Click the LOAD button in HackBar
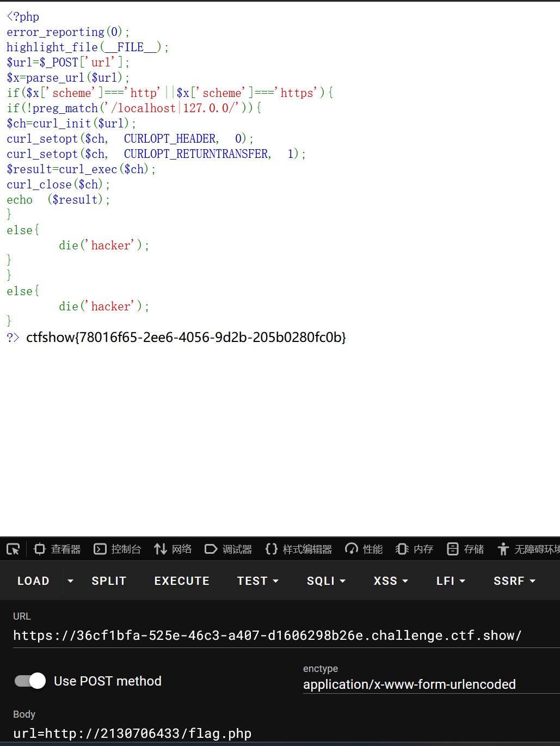Screen dimensions: 560x746 click(x=33, y=581)
